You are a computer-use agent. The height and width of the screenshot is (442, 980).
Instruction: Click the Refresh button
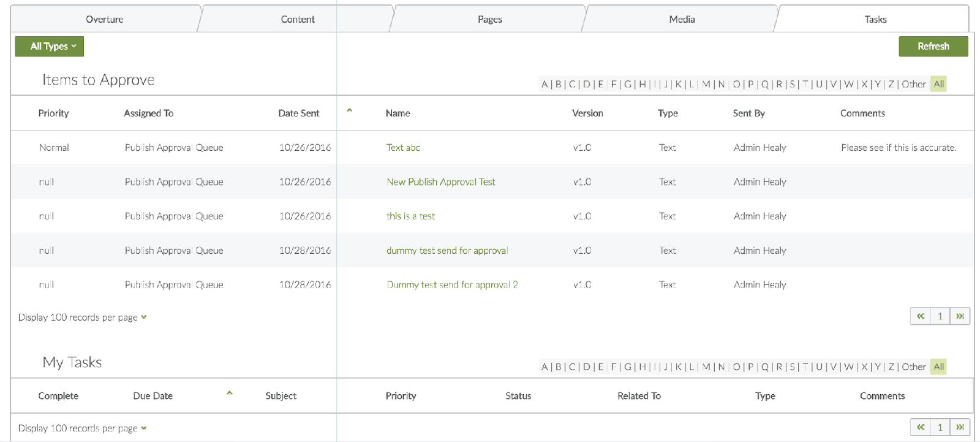click(933, 47)
